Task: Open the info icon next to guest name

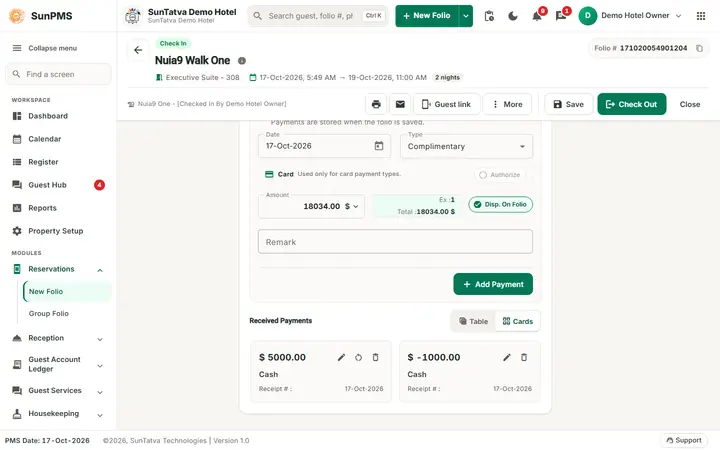Action: point(242,61)
